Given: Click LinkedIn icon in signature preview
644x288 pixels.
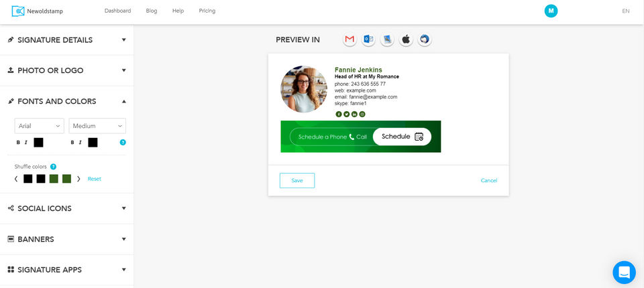Looking at the screenshot, I should [354, 114].
